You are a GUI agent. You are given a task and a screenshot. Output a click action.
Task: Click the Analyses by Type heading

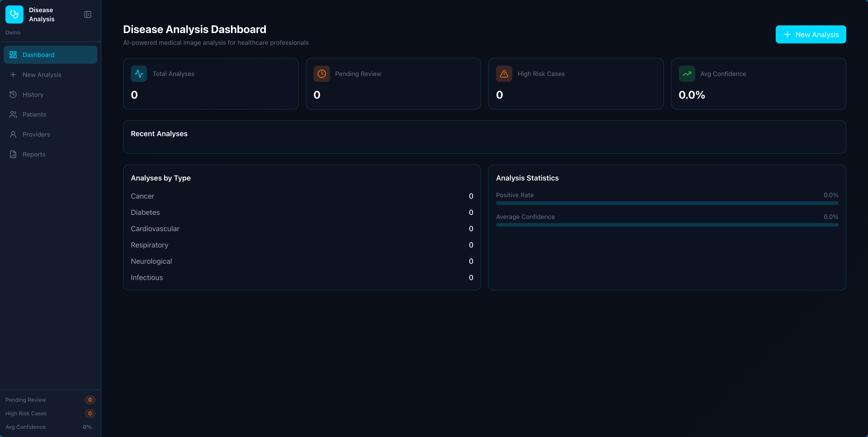click(x=161, y=178)
